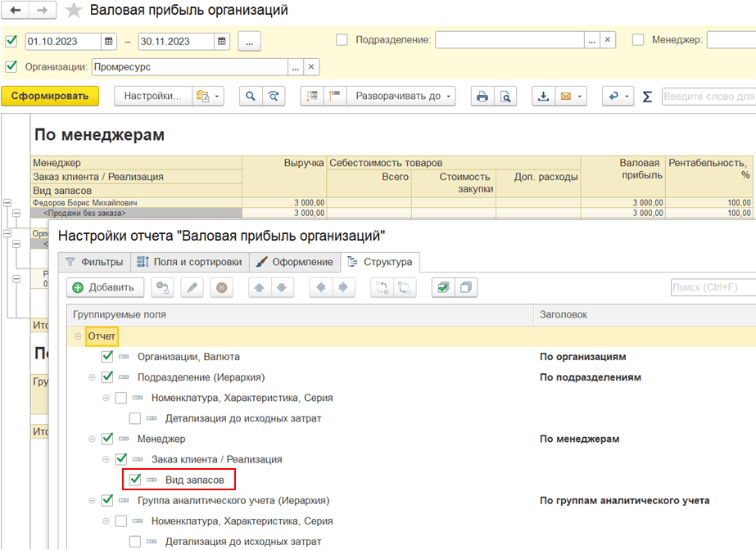Click the find-next search icon
The image size is (756, 550).
(274, 96)
